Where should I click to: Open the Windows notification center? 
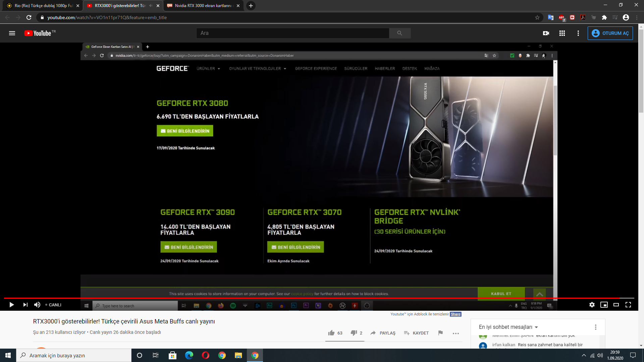pyautogui.click(x=633, y=355)
